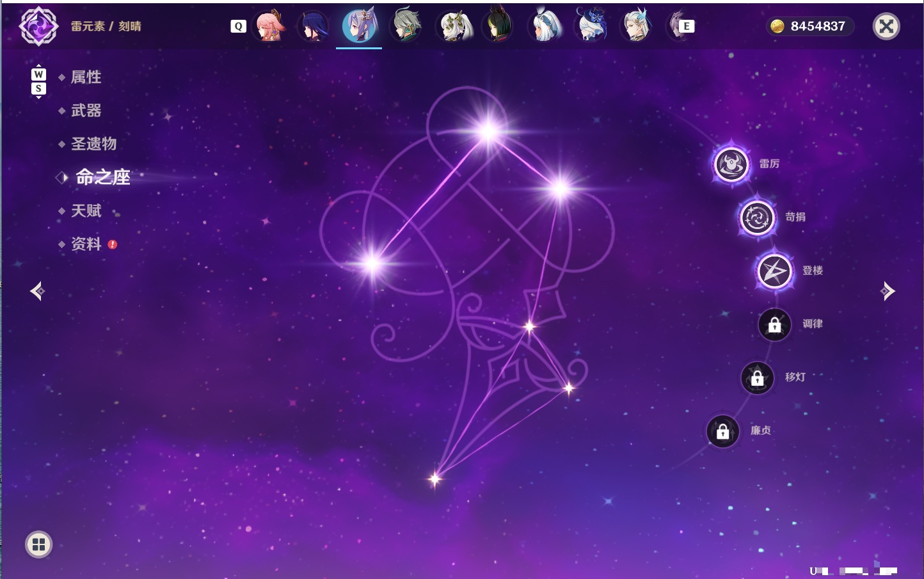Open the locked 廉贞 constellation node
Screen dimensions: 924x579
pyautogui.click(x=722, y=431)
